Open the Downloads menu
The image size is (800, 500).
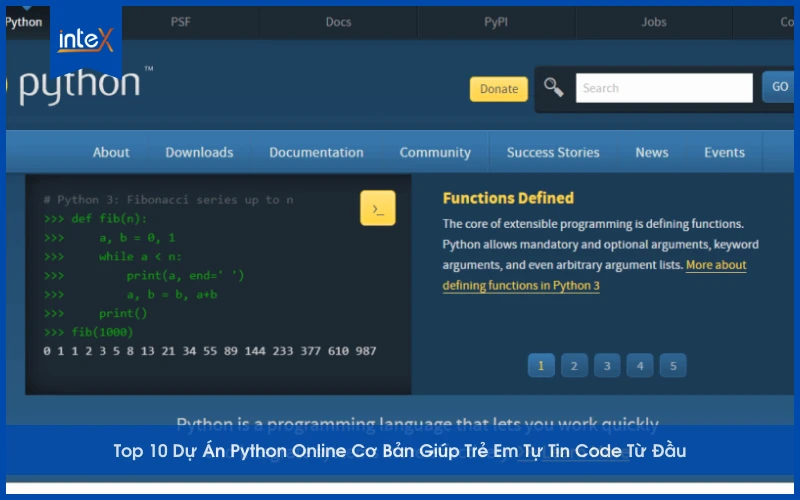pos(199,153)
